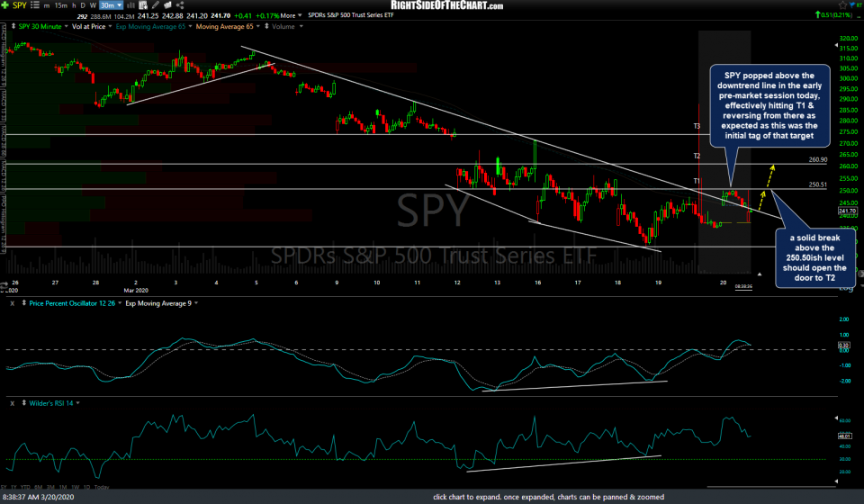The image size is (864, 504).
Task: Click the favorite star icon
Action: 842,5
